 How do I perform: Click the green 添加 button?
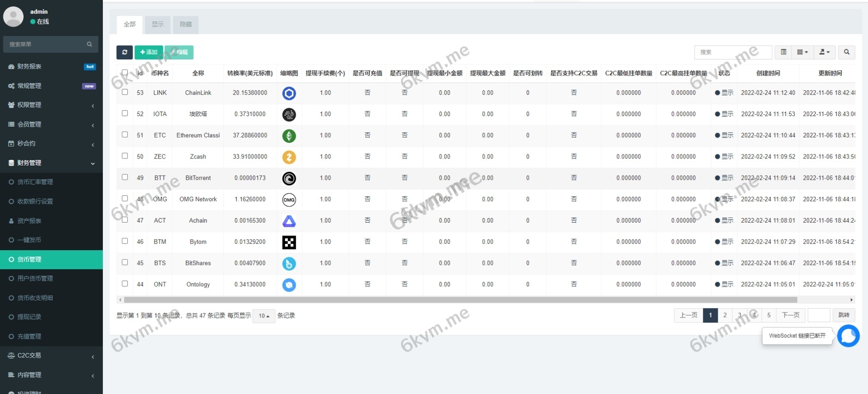click(149, 53)
